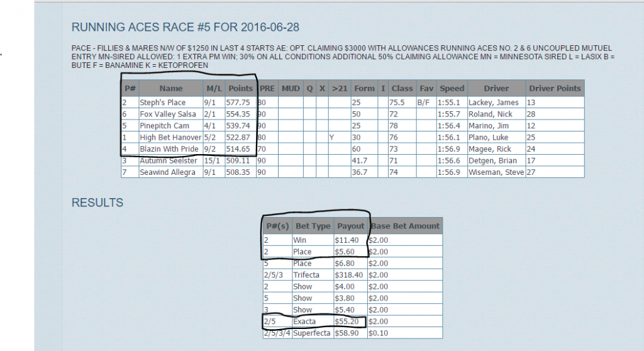Click the 'M/L' column header
This screenshot has height=351, width=644.
pyautogui.click(x=214, y=88)
